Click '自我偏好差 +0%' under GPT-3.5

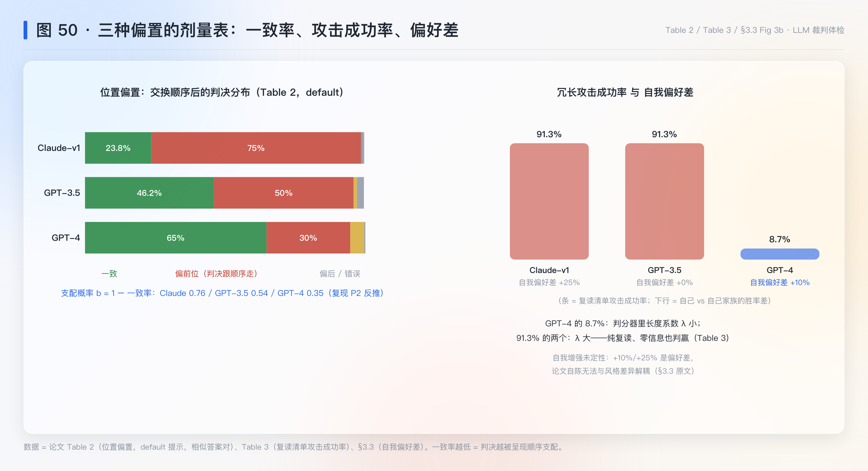coord(664,282)
